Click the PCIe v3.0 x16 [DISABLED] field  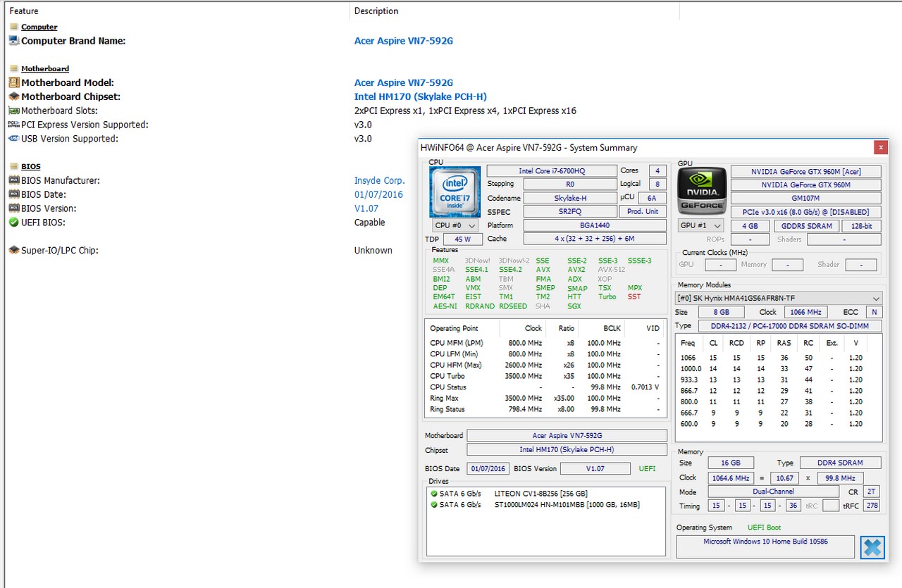(x=806, y=211)
